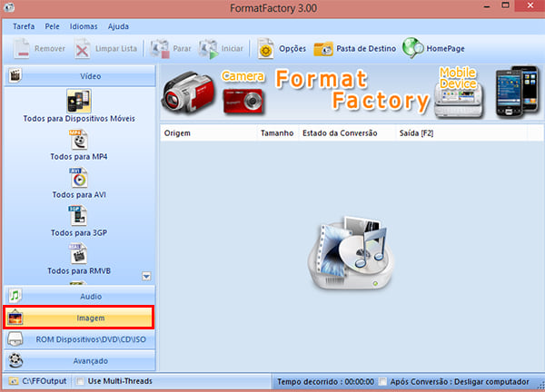This screenshot has width=545, height=392.
Task: Select the Todos para 3GP icon
Action: click(x=78, y=216)
